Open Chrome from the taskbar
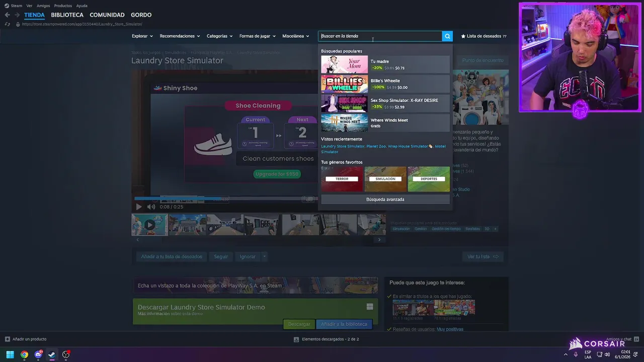The width and height of the screenshot is (644, 362). pos(24,354)
